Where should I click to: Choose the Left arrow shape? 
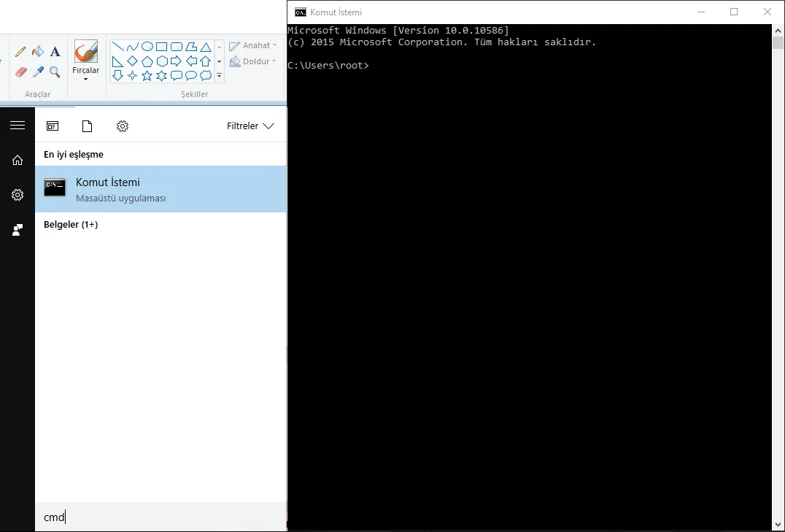[191, 61]
